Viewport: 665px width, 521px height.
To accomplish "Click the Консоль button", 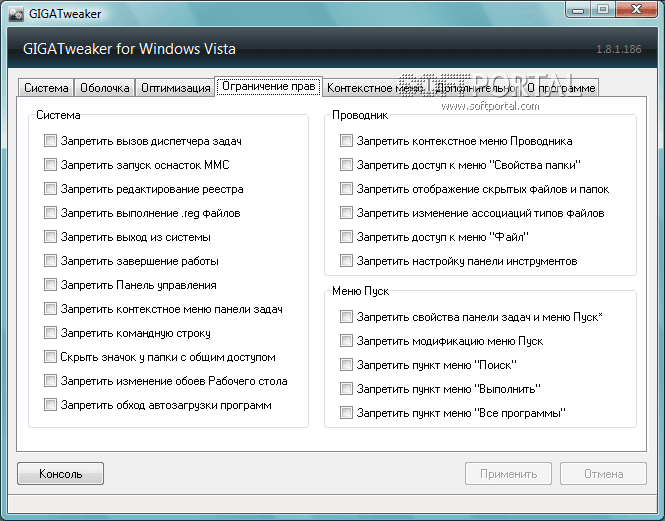I will coord(60,473).
